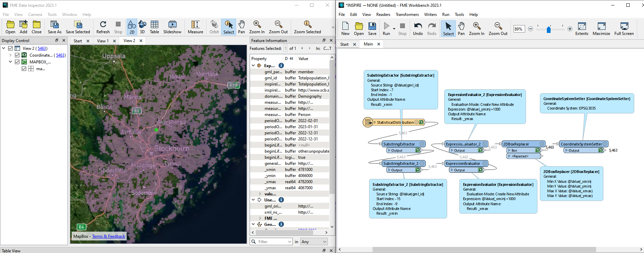
Task: Expand the valu... property group
Action: pos(260,194)
